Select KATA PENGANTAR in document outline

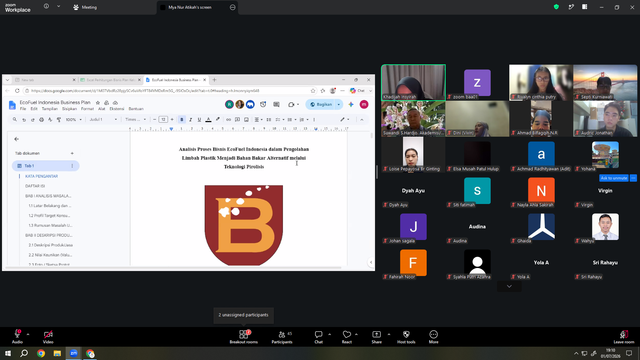(42, 176)
